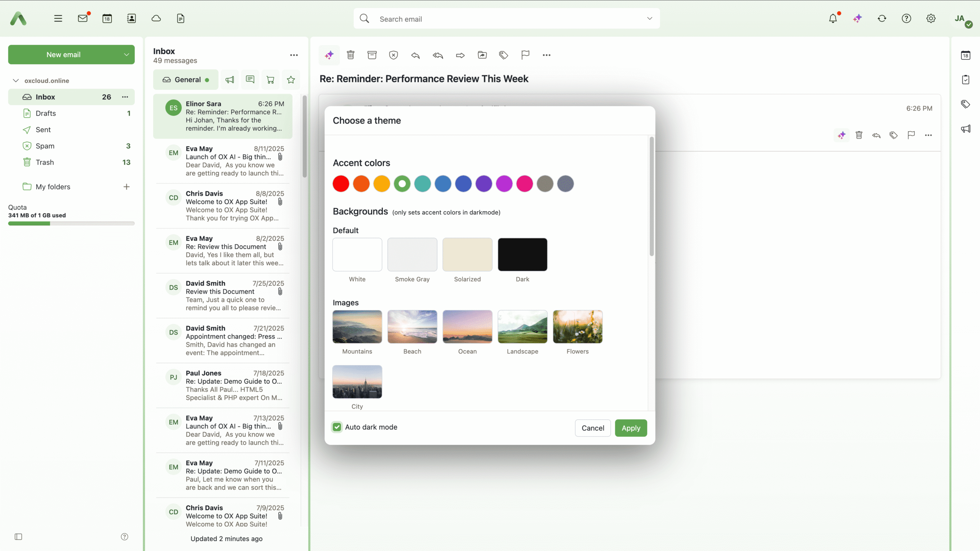Open the notifications bell icon
This screenshot has width=980, height=551.
point(833,18)
